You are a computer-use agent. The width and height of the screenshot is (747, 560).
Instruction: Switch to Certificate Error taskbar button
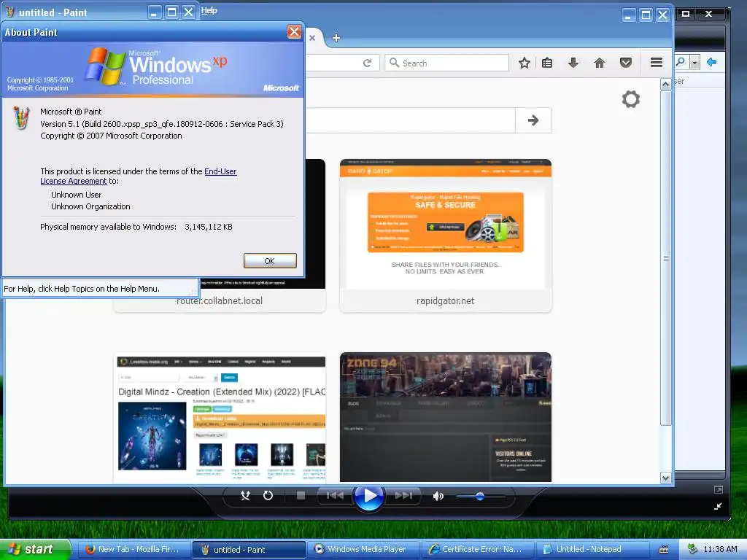(x=478, y=549)
